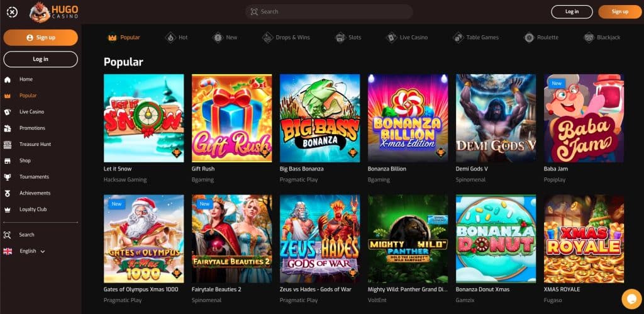Launch the XMAS ROYALE thumbnail
644x314 pixels.
[584, 238]
